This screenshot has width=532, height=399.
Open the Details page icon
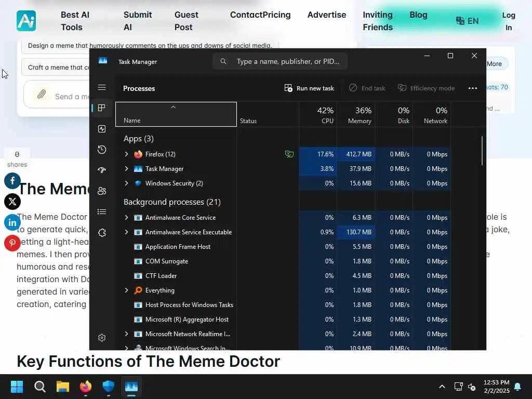pos(102,212)
